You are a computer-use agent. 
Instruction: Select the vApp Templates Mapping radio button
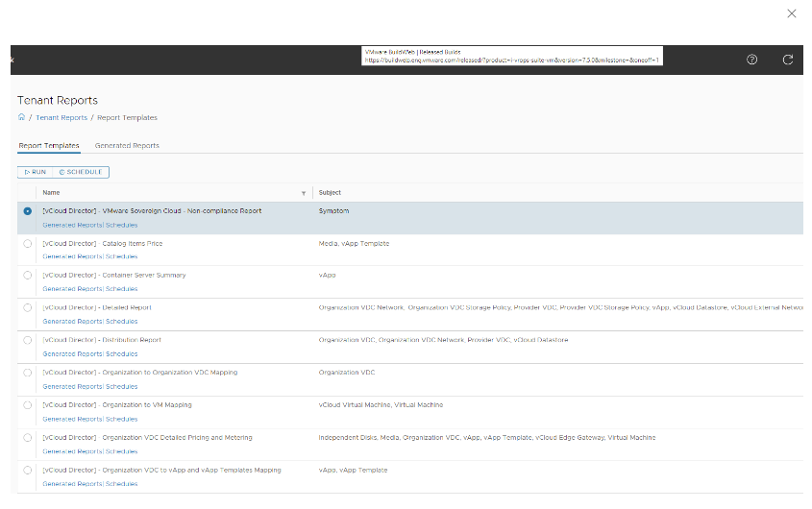pyautogui.click(x=28, y=471)
